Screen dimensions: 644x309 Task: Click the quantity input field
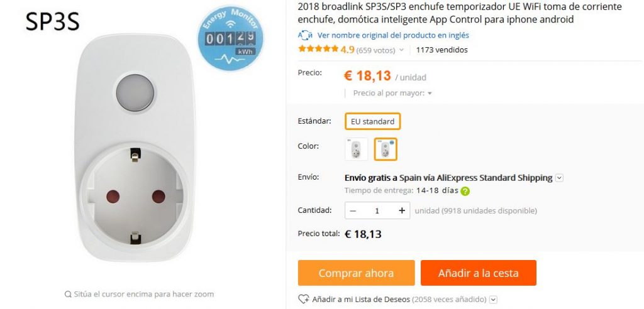[x=377, y=210]
